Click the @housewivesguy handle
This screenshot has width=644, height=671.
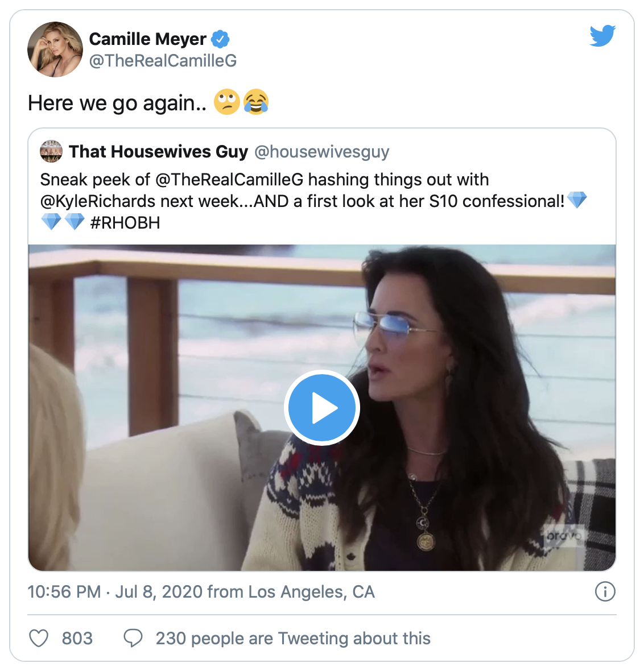(x=321, y=152)
